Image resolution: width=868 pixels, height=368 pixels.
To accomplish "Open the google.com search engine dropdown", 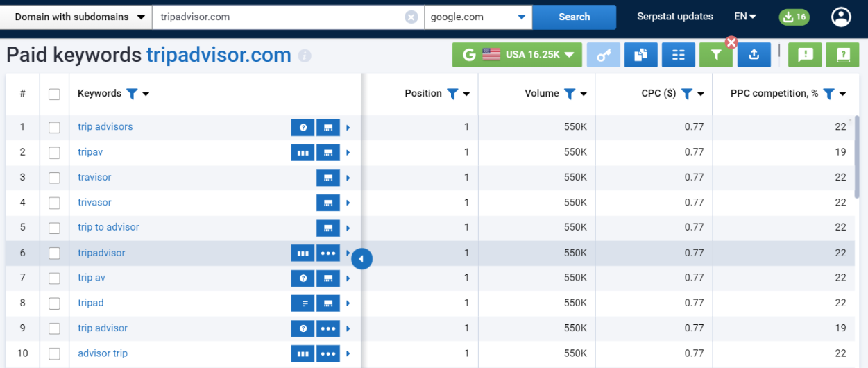I will [x=478, y=17].
